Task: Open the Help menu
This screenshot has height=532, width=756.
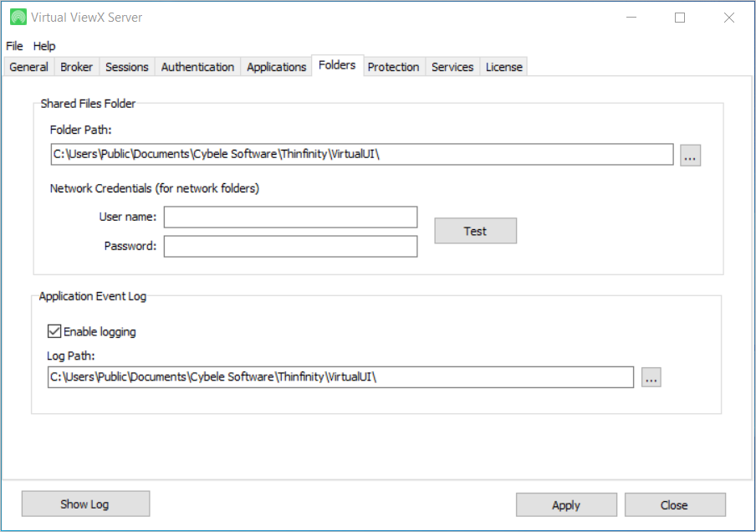Action: 44,46
